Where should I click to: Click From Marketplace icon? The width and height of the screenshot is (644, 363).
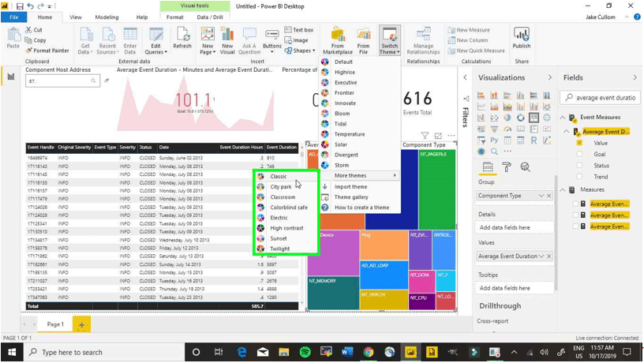(338, 40)
